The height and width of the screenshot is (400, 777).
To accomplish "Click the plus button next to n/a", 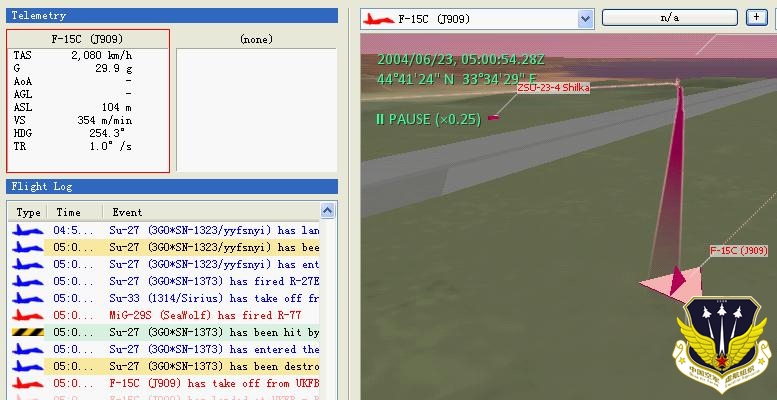I will point(756,17).
